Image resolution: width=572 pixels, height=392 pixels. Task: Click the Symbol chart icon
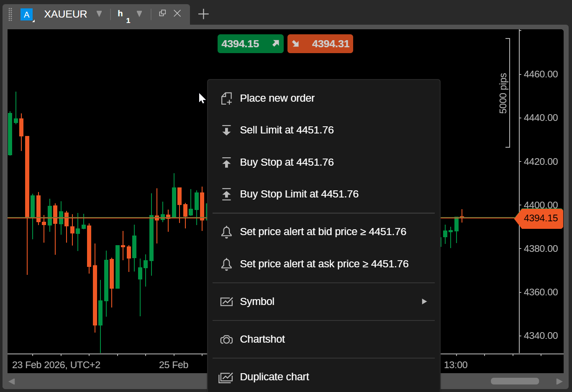coord(226,302)
